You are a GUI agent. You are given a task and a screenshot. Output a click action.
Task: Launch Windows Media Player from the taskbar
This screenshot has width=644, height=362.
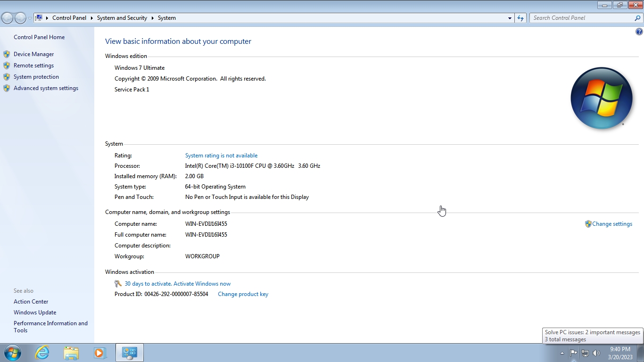tap(100, 352)
